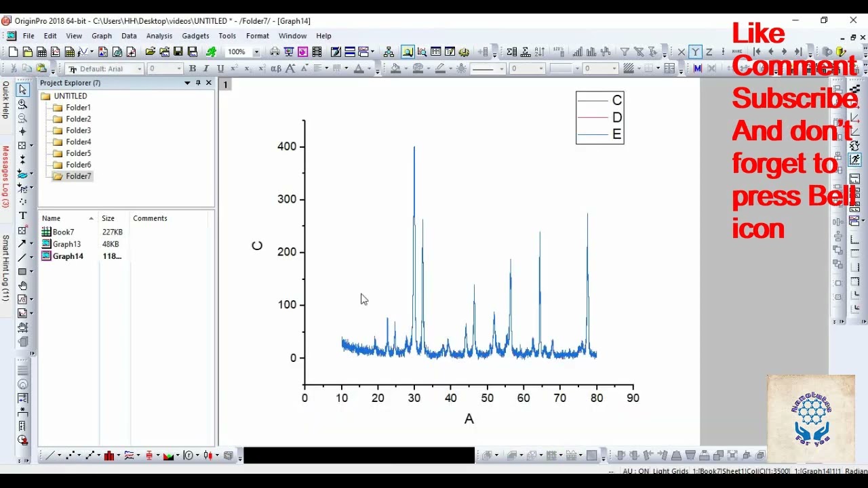Open the File menu

point(28,36)
